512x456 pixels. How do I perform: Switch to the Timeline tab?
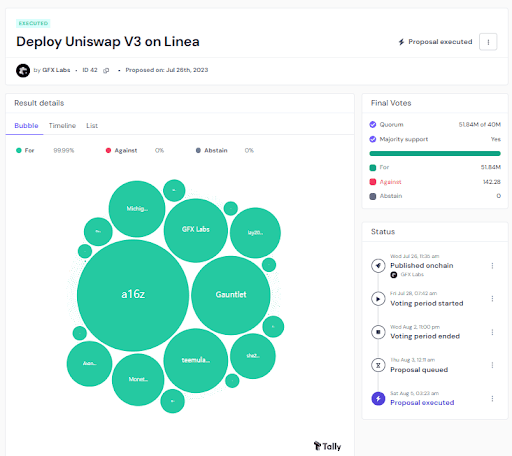(62, 126)
